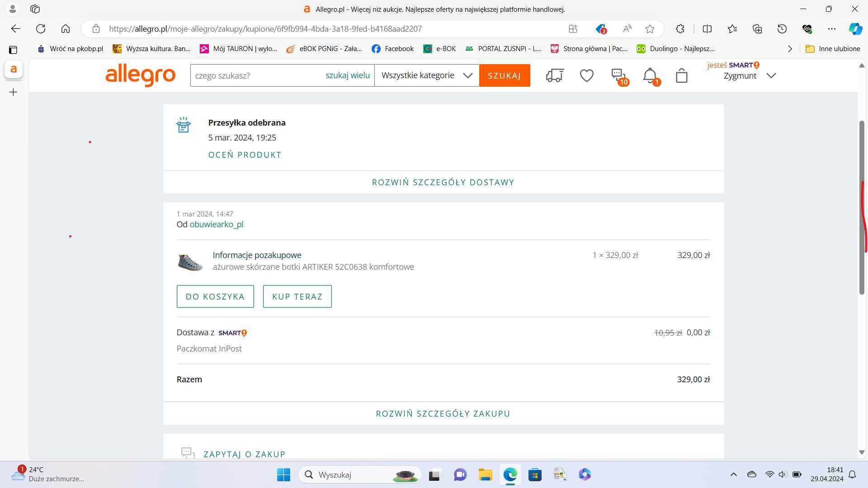
Task: Add page to favorites star icon
Action: [x=650, y=29]
